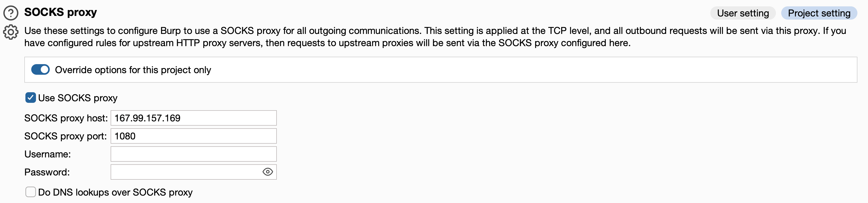Uncheck the Use SOCKS proxy checkbox
The width and height of the screenshot is (868, 203).
pos(31,98)
